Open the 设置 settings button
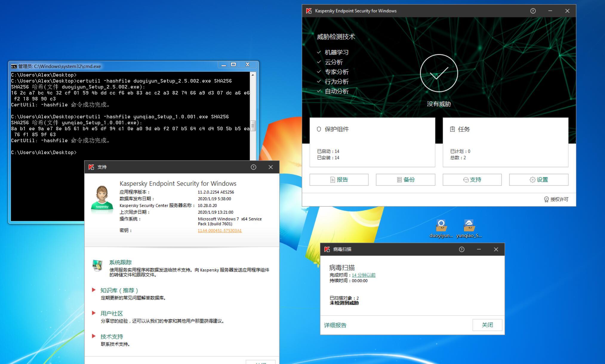 tap(538, 180)
